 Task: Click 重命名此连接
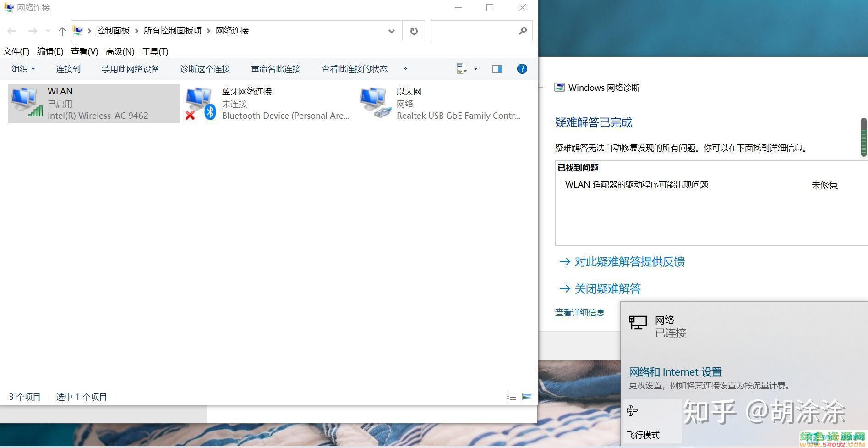tap(276, 69)
